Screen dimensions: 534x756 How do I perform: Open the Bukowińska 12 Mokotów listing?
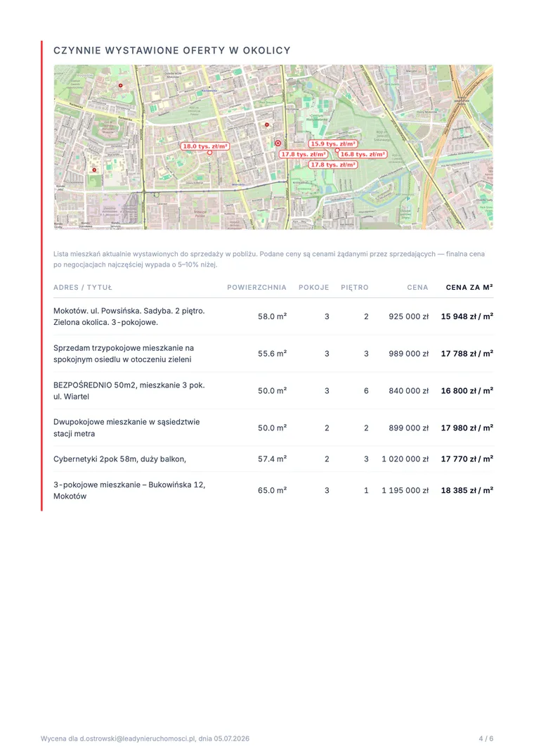pos(129,490)
